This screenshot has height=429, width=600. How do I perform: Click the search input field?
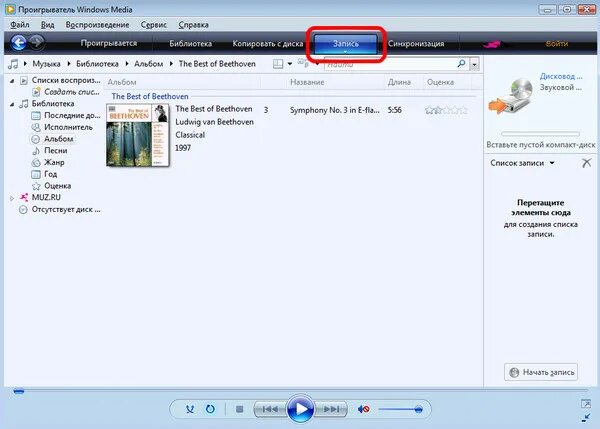(390, 64)
